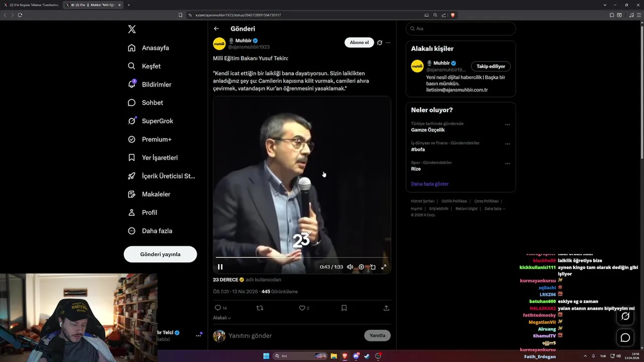Open Steam from the taskbar

(x=367, y=356)
